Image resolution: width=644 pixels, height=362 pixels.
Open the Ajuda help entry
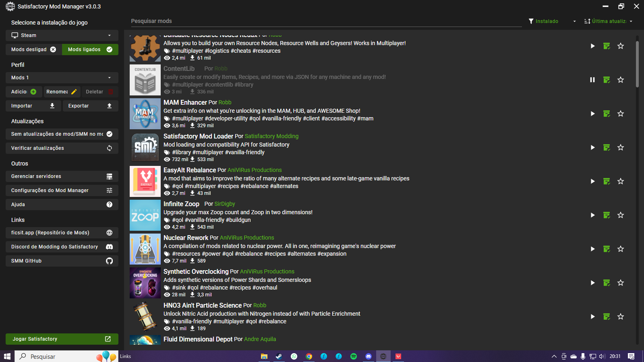click(x=62, y=205)
